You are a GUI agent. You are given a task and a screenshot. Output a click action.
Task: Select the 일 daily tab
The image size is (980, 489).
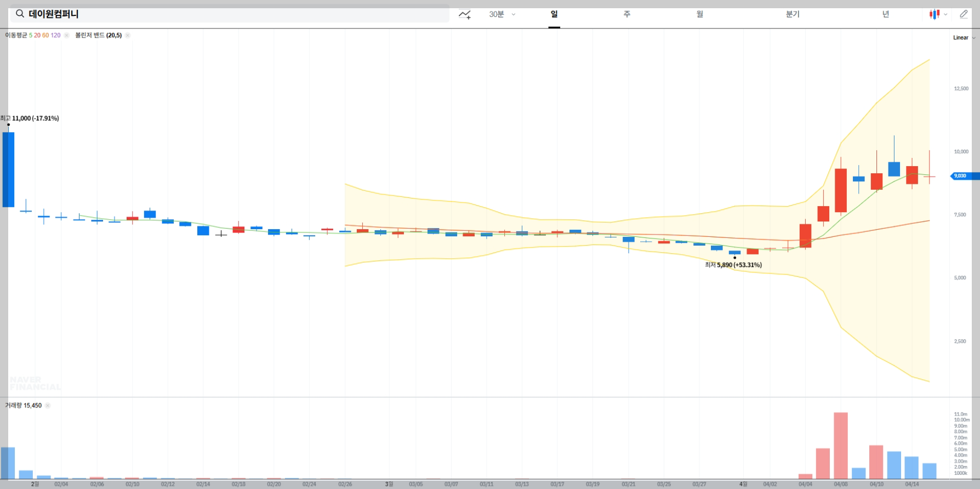(554, 14)
